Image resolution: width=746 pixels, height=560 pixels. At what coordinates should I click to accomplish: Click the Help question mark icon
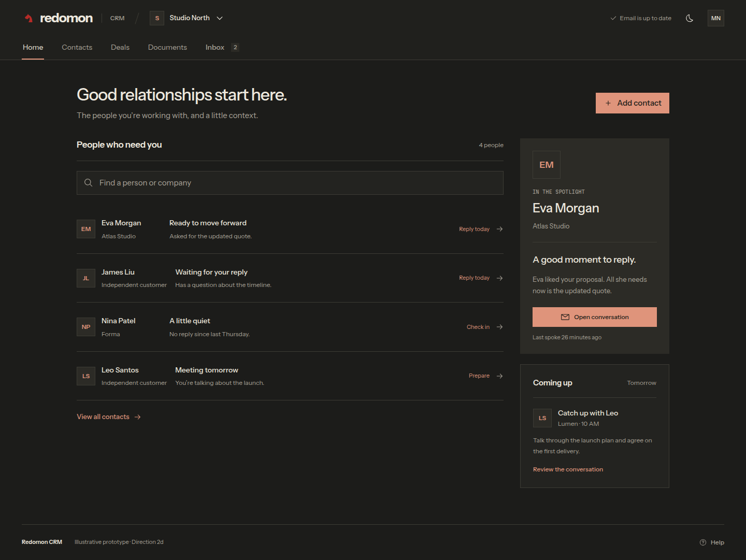coord(703,542)
